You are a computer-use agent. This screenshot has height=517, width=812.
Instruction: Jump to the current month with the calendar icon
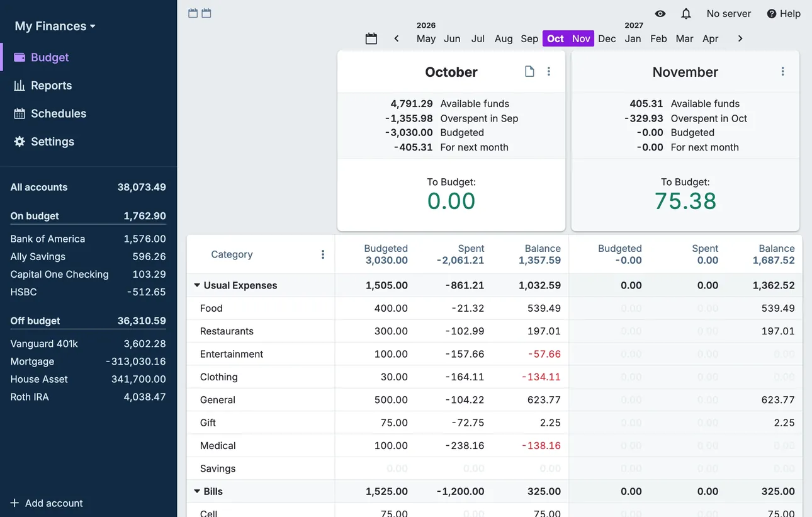(x=371, y=38)
